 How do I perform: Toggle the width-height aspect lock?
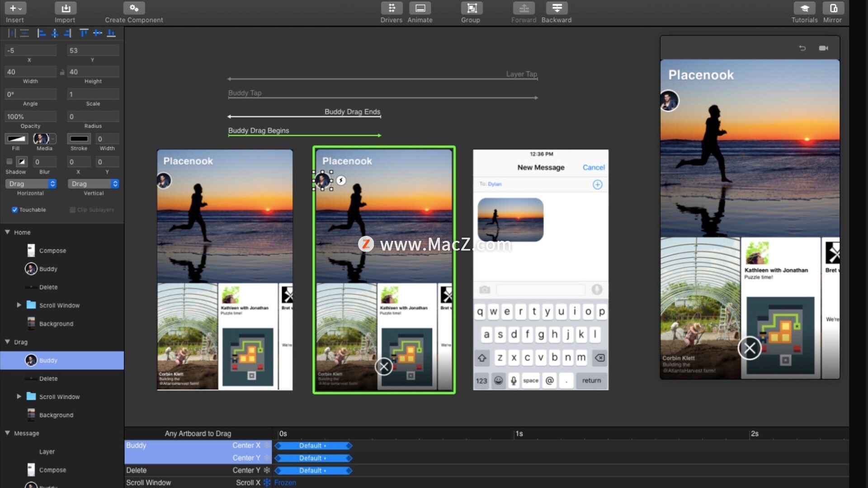pyautogui.click(x=62, y=72)
